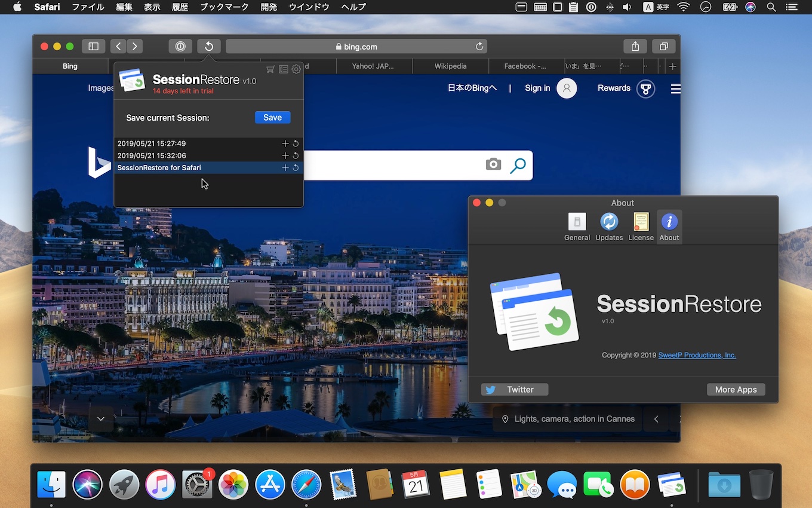
Task: Open Spotlight search in the menu bar
Action: [771, 7]
